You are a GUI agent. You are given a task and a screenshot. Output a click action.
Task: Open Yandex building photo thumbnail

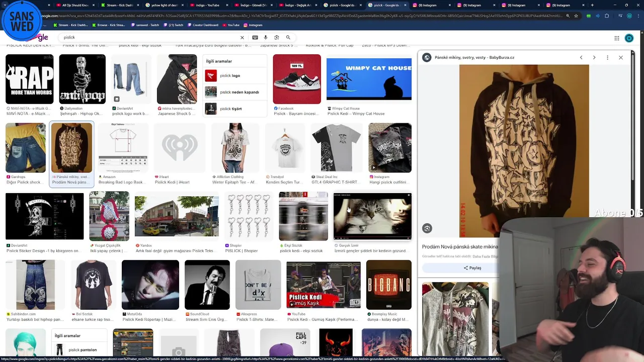click(177, 216)
